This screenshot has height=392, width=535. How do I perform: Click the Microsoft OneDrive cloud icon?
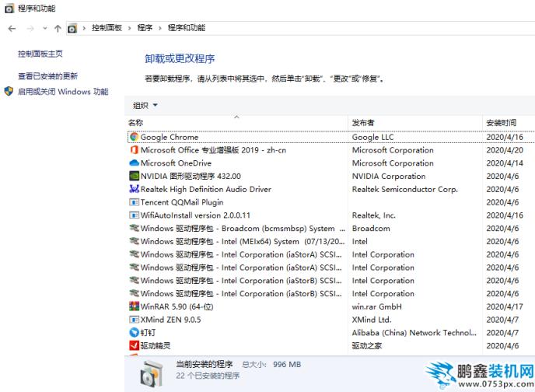pos(134,163)
